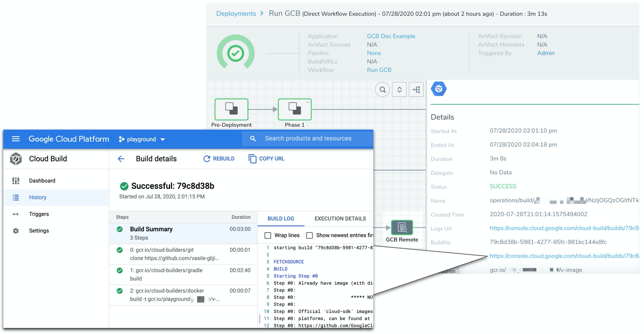Switch to the EXECUTION DETAILS tab
The height and width of the screenshot is (334, 644).
pos(340,219)
